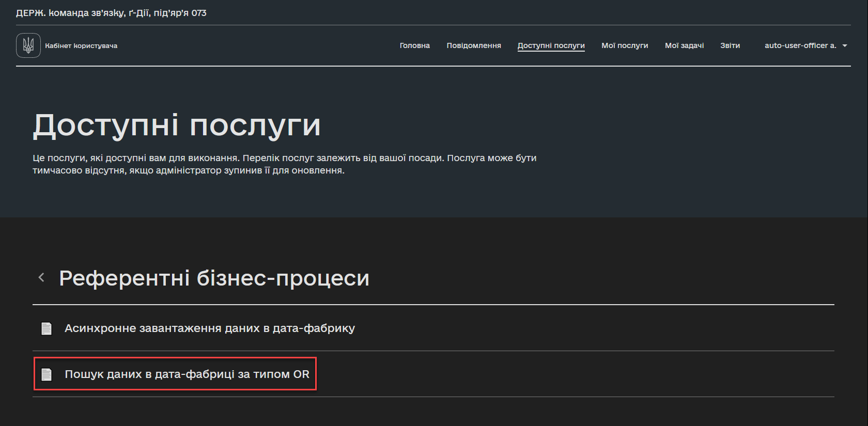The image size is (868, 426).
Task: Navigate to 'Мої задачі'
Action: coord(684,45)
